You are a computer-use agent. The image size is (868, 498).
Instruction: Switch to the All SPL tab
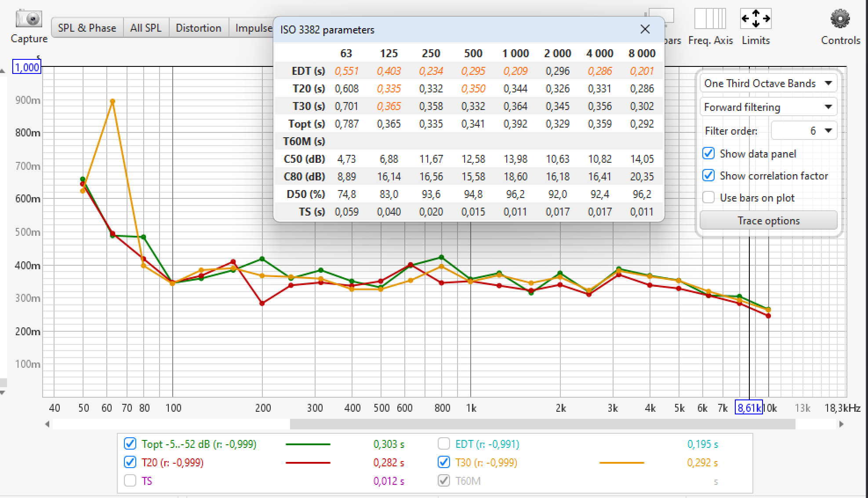145,28
